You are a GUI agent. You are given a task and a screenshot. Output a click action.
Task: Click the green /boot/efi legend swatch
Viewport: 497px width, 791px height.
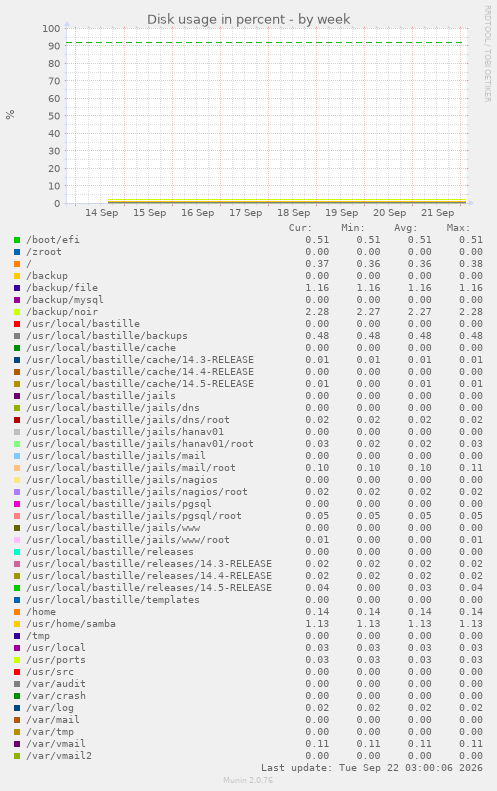point(17,240)
